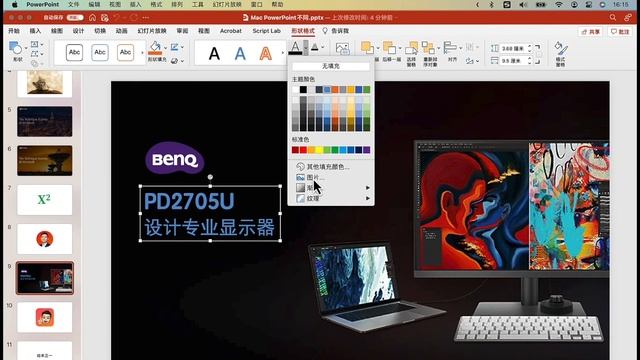This screenshot has width=640, height=360.
Task: Open the 插入 ribbon tab
Action: coord(35,31)
